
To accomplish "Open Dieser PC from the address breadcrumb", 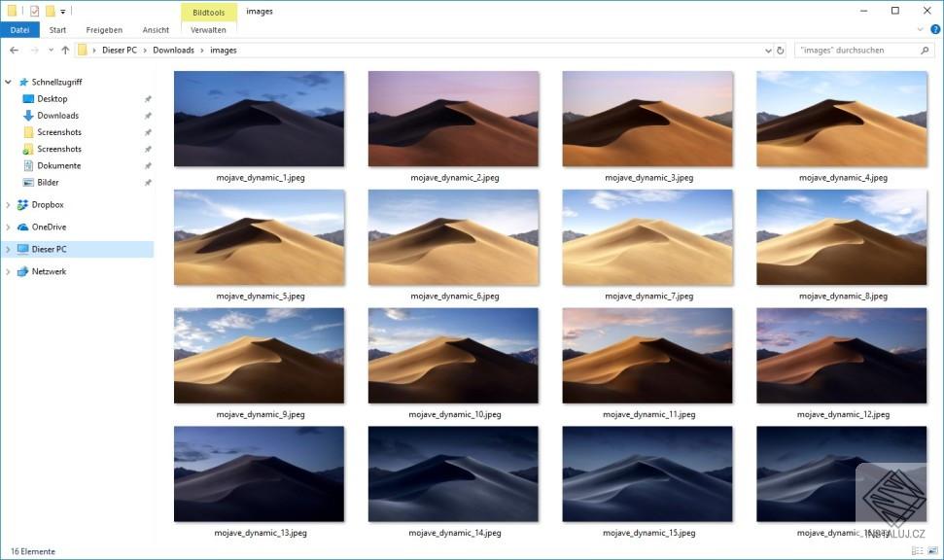I will 120,50.
